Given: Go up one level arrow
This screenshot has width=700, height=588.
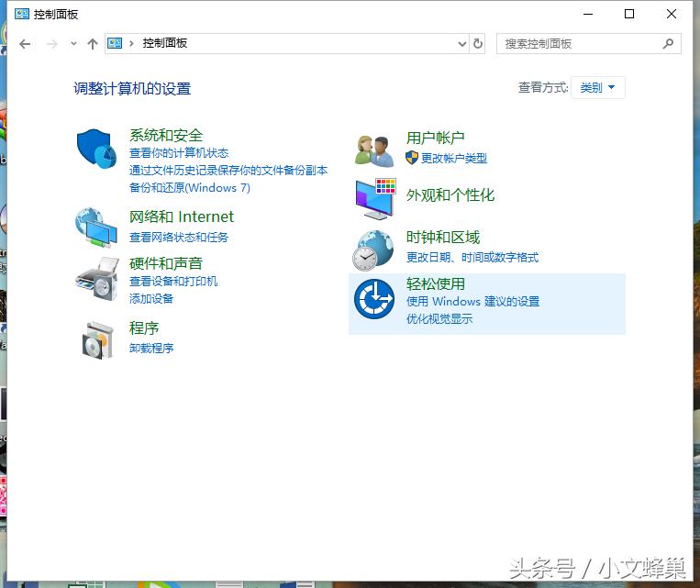Looking at the screenshot, I should (93, 44).
